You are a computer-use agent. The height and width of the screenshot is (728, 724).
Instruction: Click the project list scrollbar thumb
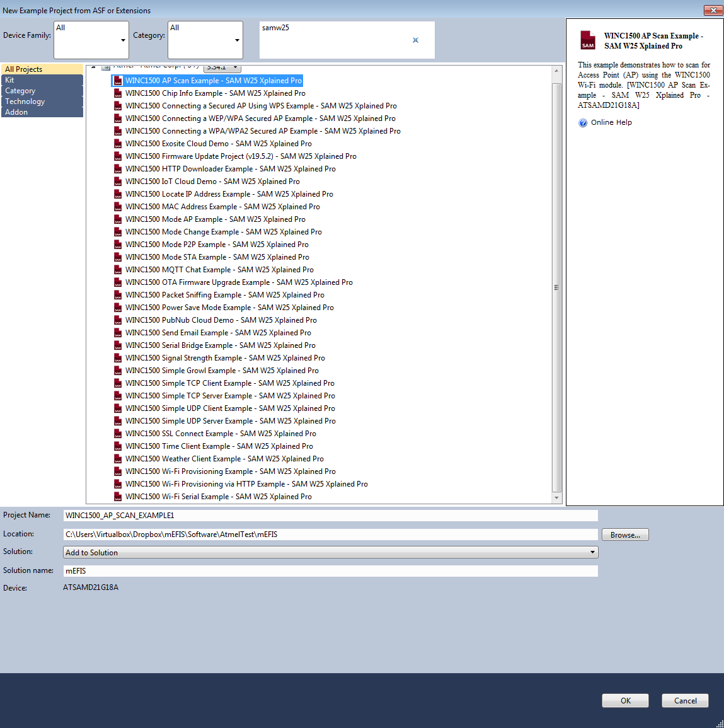pyautogui.click(x=556, y=287)
